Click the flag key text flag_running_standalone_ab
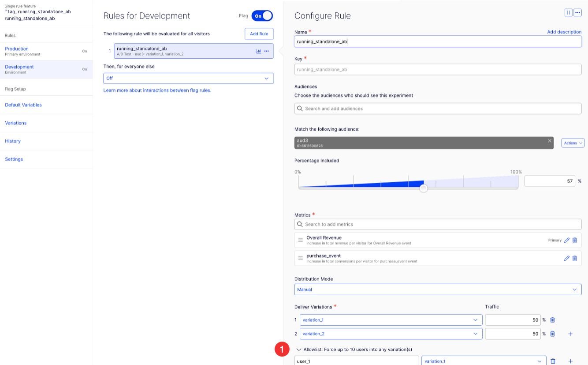 37,12
